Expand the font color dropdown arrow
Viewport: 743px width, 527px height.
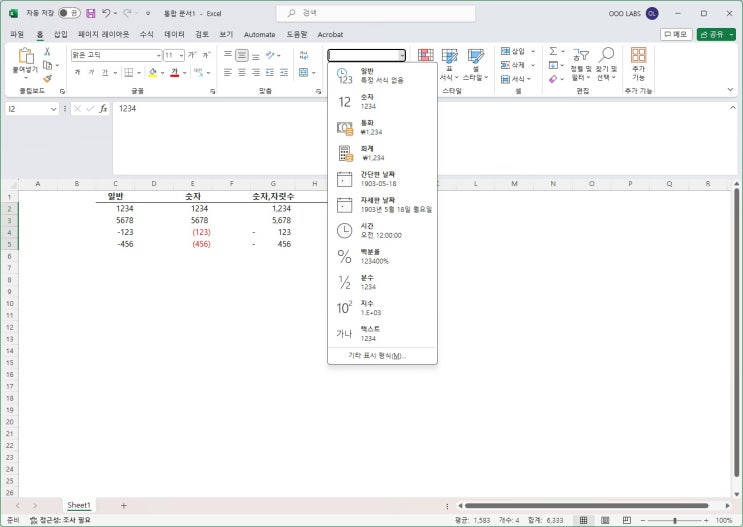(185, 73)
